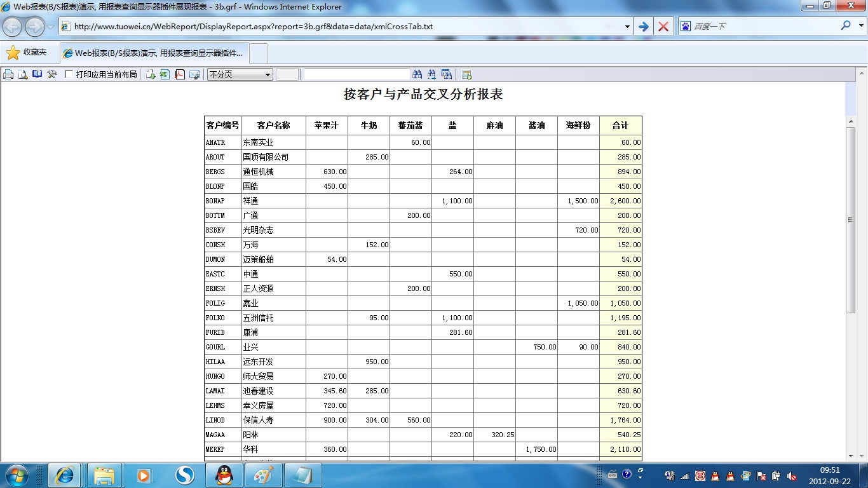
Task: Open the 收藏夹 favorites button
Action: pos(27,53)
